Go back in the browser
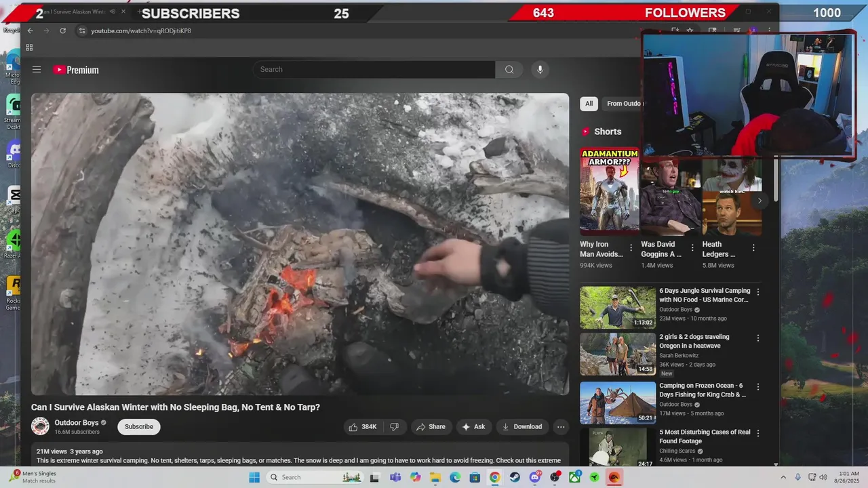 (x=30, y=30)
